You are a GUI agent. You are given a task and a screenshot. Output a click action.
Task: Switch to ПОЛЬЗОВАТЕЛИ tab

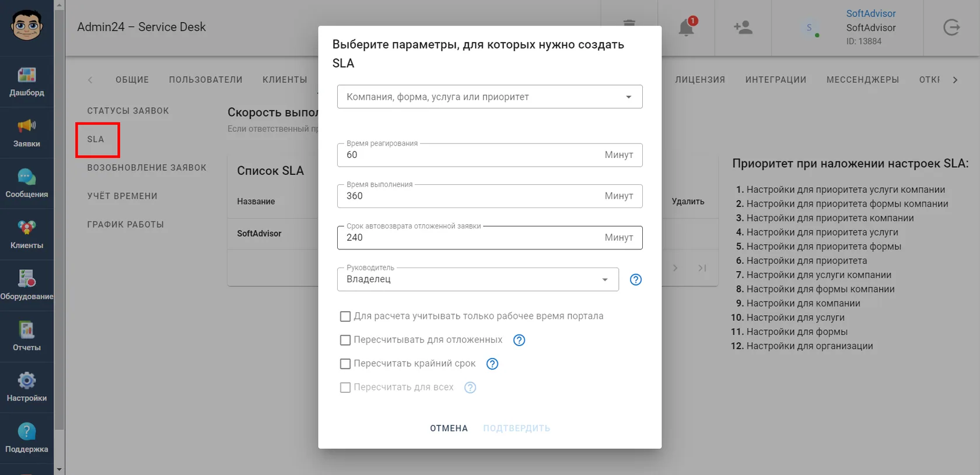tap(206, 80)
